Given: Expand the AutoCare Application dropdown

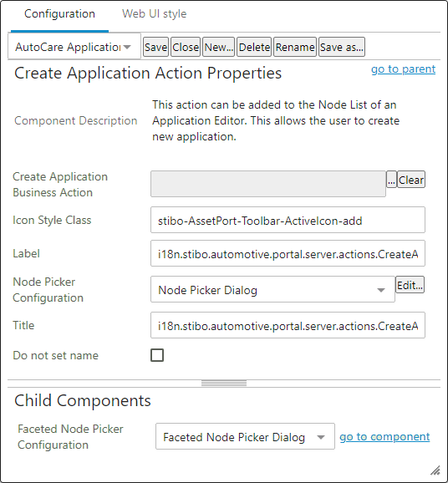Looking at the screenshot, I should pos(74,47).
